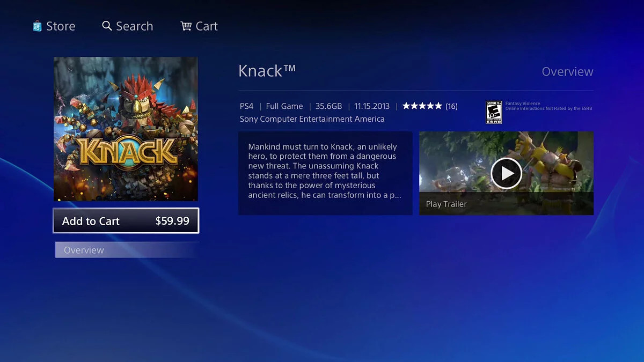Screen dimensions: 644x362
Task: Click the Fantasy Violence rating descriptor text
Action: pyautogui.click(x=523, y=104)
